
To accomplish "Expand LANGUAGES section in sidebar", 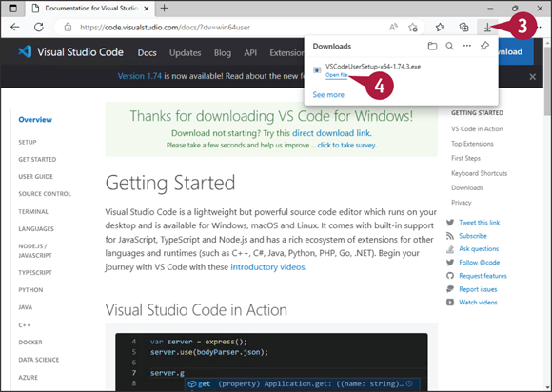I will click(36, 229).
